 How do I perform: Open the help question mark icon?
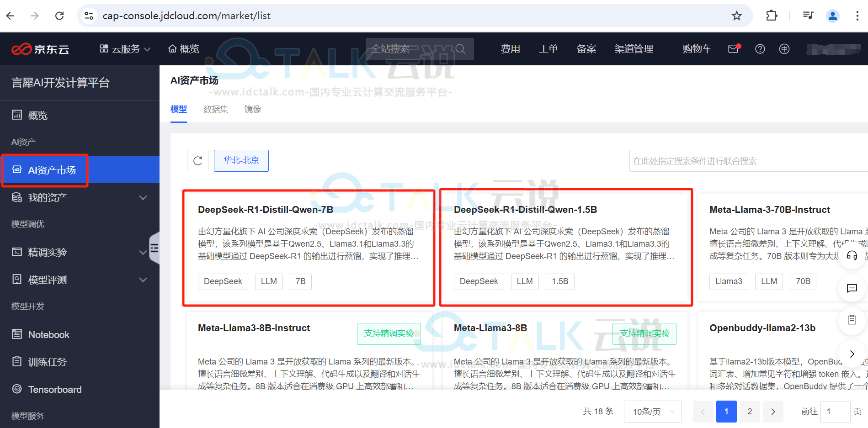tap(760, 49)
